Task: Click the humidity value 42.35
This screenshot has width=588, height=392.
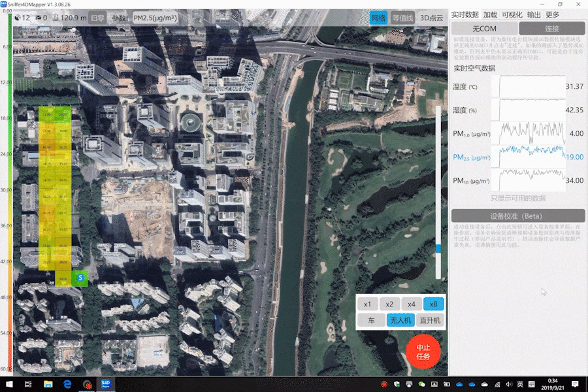Action: (574, 110)
